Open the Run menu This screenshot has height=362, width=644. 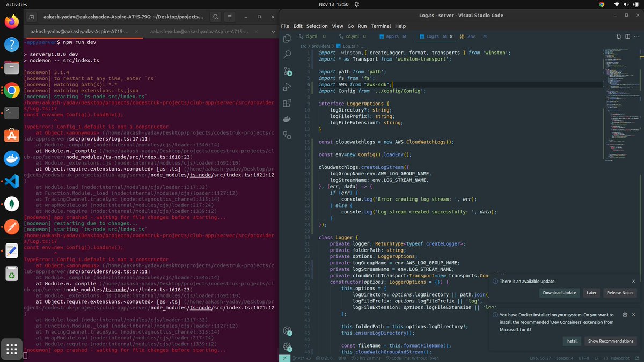pos(362,26)
